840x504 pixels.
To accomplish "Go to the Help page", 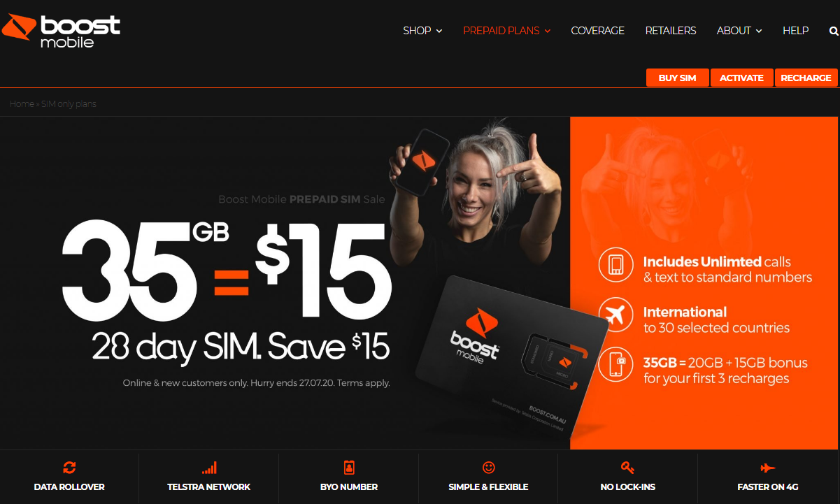I will 796,31.
